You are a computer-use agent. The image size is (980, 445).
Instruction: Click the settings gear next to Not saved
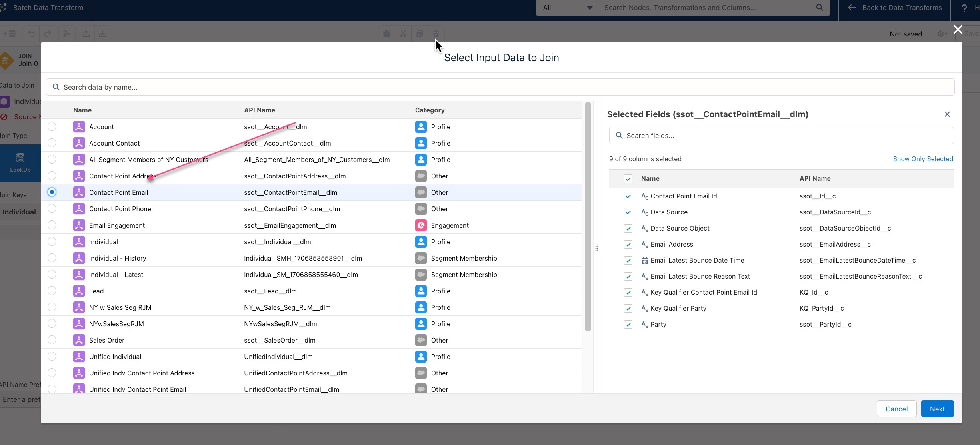coord(942,34)
